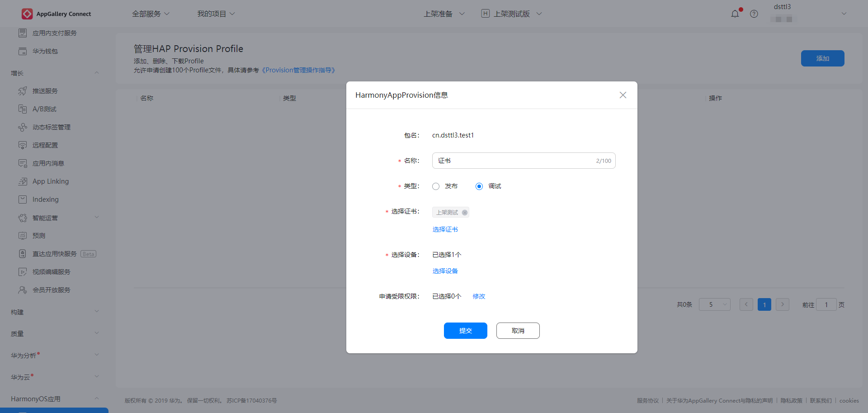Open 服务协议 footer link
868x413 pixels.
pyautogui.click(x=648, y=401)
